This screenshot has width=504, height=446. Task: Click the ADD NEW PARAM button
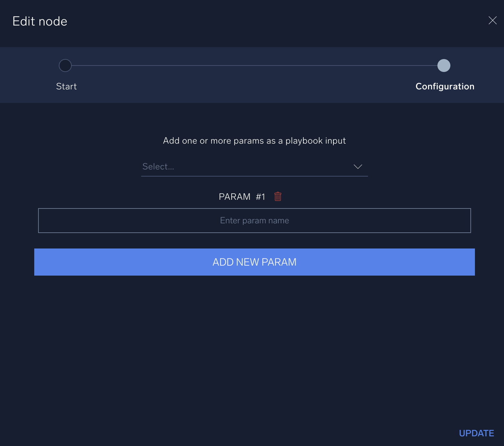254,262
